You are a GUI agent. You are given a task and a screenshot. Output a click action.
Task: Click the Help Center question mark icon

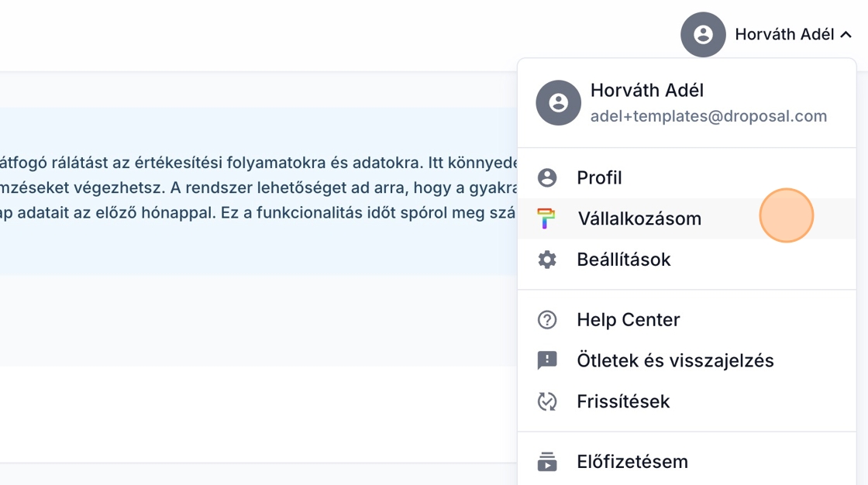pos(547,320)
